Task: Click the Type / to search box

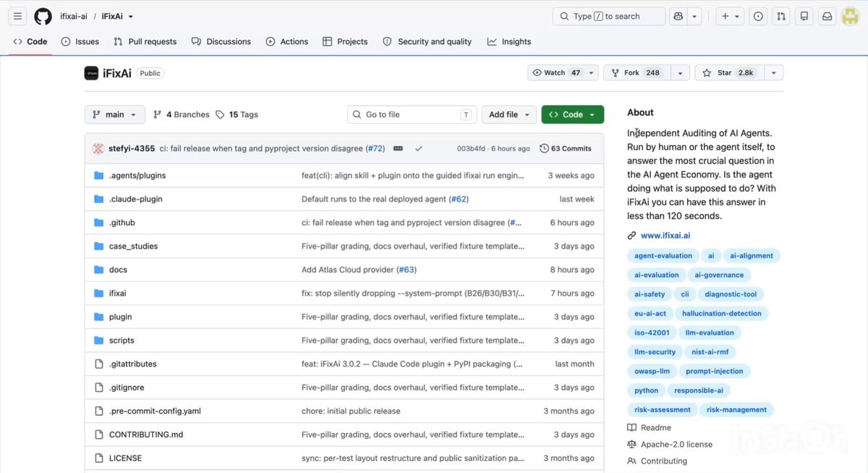Action: click(609, 17)
